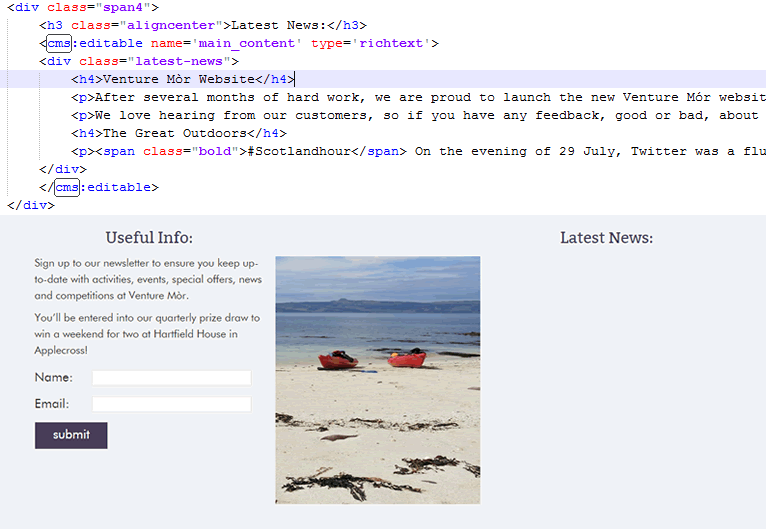Click the newsletter sign-up paragraph

148,279
